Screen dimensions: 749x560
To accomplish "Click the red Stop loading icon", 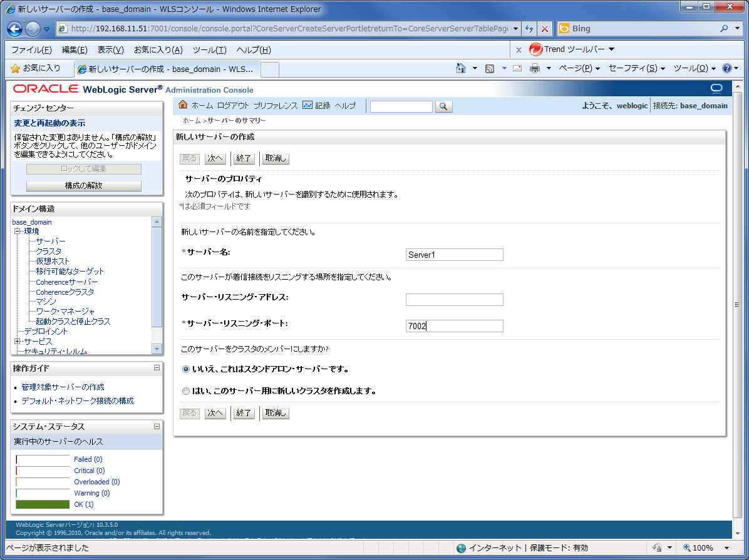I will (545, 29).
